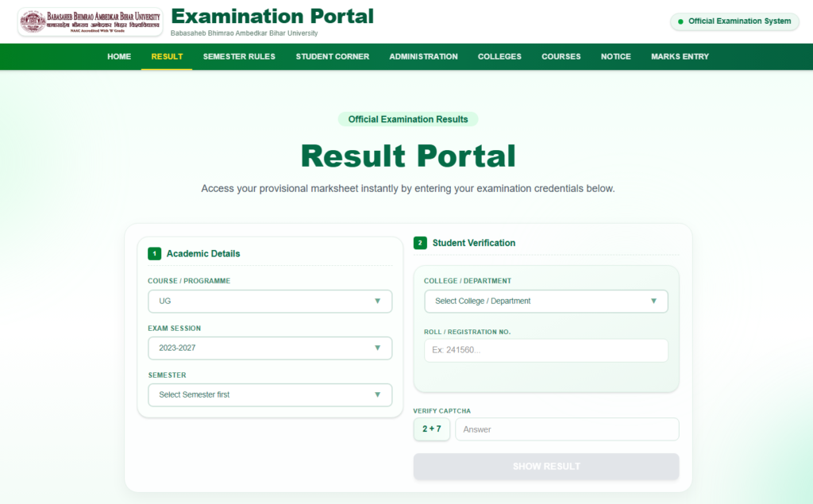This screenshot has height=504, width=813.
Task: Click the Result Portal heading
Action: coord(408,156)
